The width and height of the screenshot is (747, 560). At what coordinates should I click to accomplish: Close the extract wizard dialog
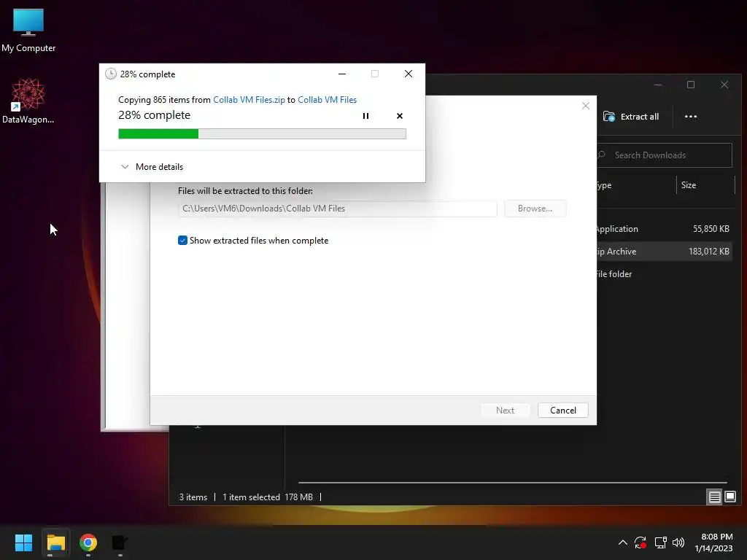tap(586, 106)
